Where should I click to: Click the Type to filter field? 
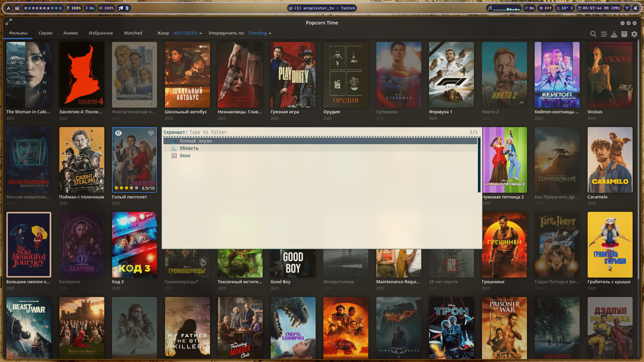[208, 132]
